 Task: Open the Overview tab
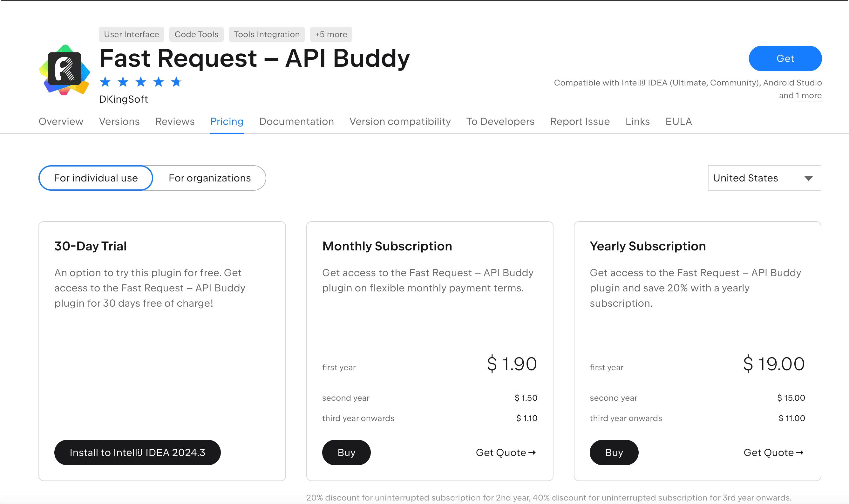[61, 121]
